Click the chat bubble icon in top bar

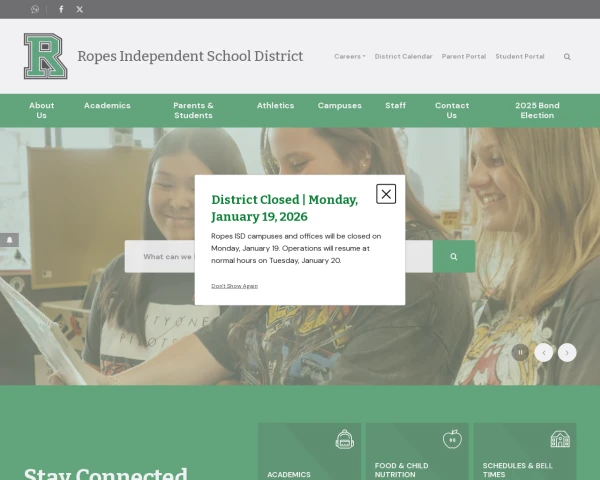[x=36, y=9]
